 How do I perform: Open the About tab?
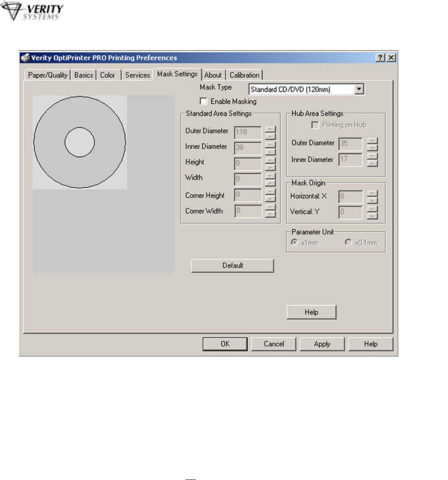point(213,75)
